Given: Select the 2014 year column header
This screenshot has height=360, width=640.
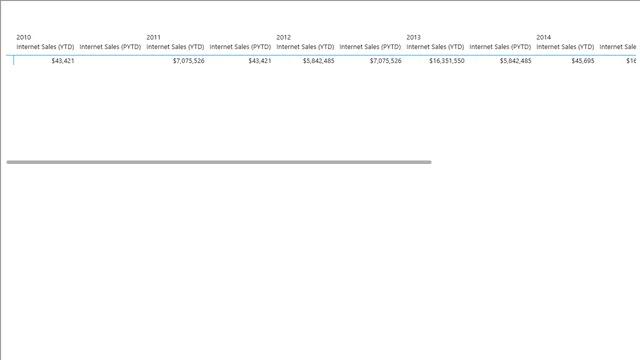Looking at the screenshot, I should [544, 37].
